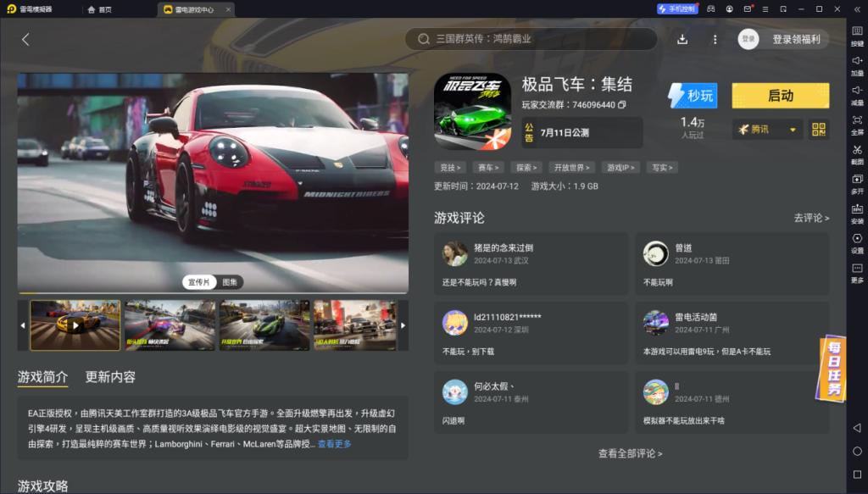This screenshot has width=868, height=494.
Task: Show 更多 tools in the sidebar
Action: pos(857,273)
